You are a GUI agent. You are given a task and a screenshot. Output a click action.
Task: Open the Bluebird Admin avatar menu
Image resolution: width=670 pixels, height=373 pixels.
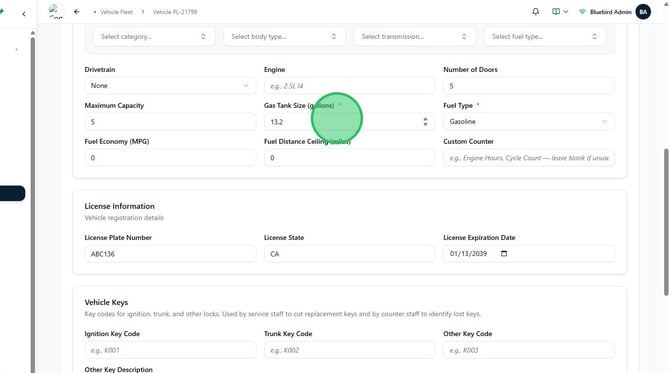point(643,12)
